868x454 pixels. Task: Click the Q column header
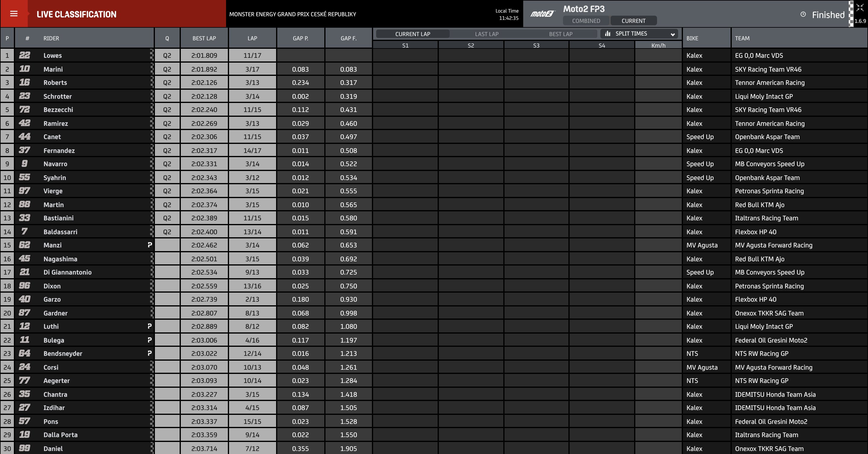(x=167, y=38)
